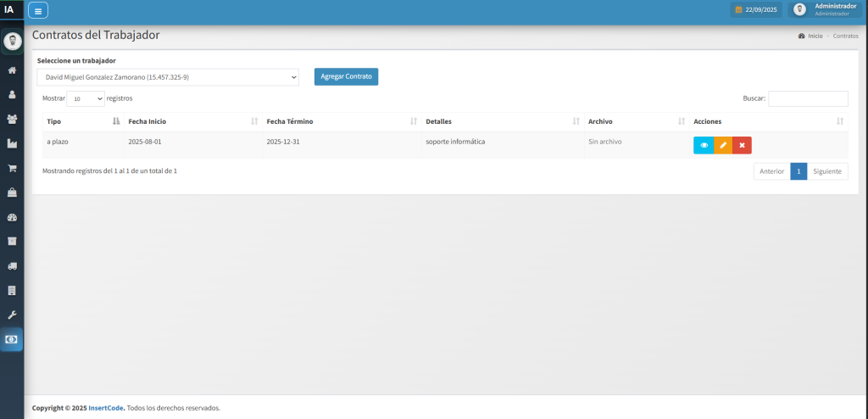The height and width of the screenshot is (419, 868).
Task: Click the Siguiente pagination button
Action: point(826,171)
